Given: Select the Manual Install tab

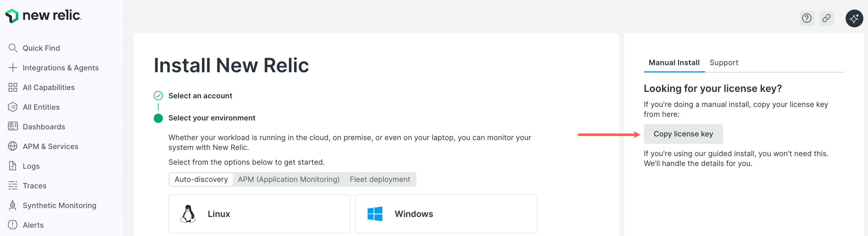Looking at the screenshot, I should pos(674,63).
